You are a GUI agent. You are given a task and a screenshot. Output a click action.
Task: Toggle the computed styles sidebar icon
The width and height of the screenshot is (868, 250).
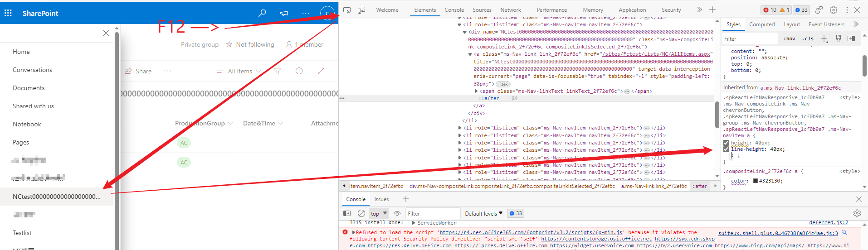pyautogui.click(x=851, y=38)
